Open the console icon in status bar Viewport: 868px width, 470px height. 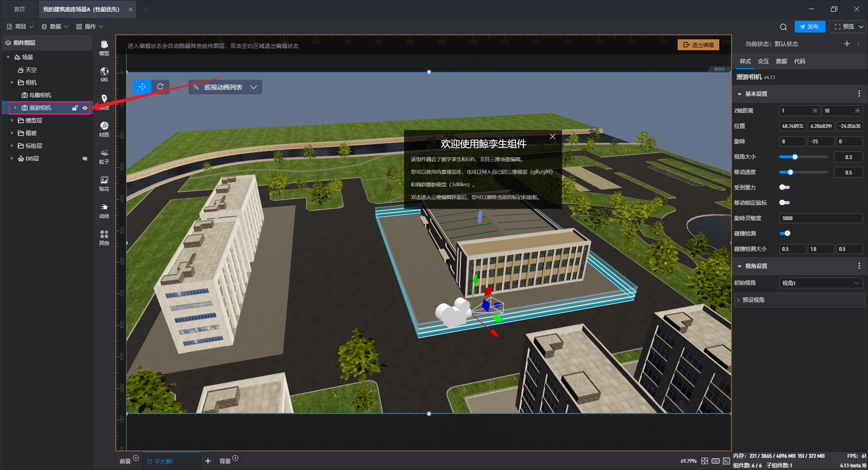click(x=726, y=461)
